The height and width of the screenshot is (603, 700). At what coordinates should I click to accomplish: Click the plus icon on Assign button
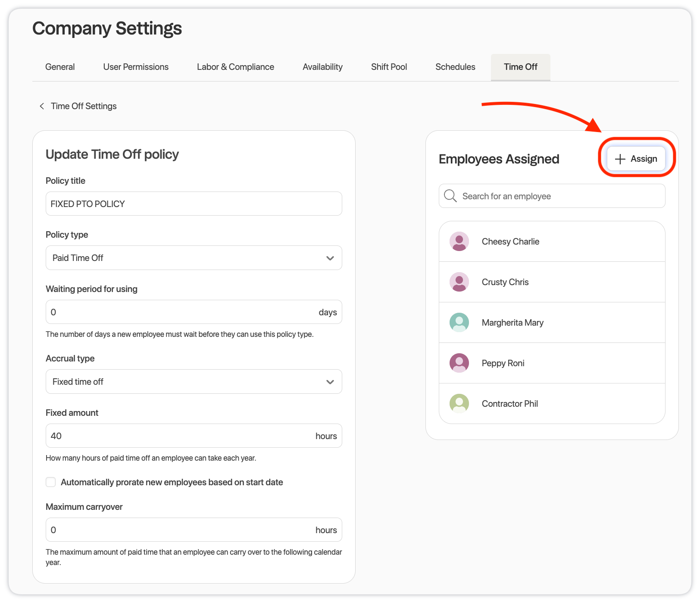619,159
